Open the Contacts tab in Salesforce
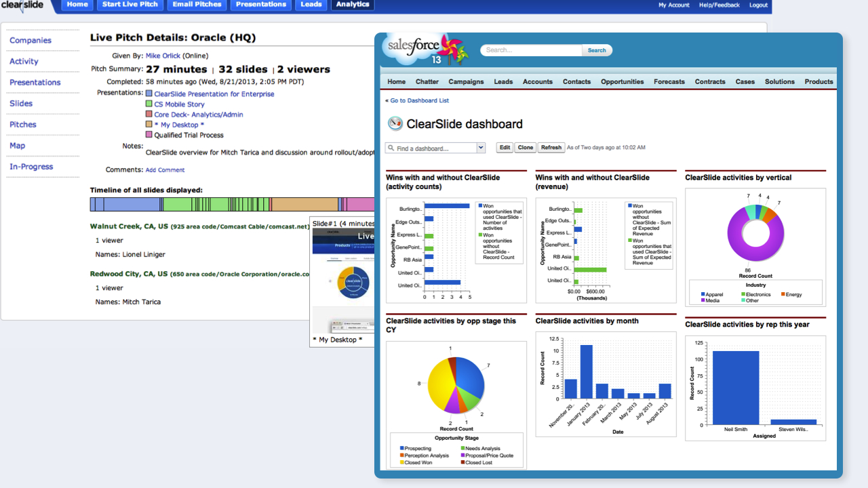This screenshot has height=488, width=868. 576,81
